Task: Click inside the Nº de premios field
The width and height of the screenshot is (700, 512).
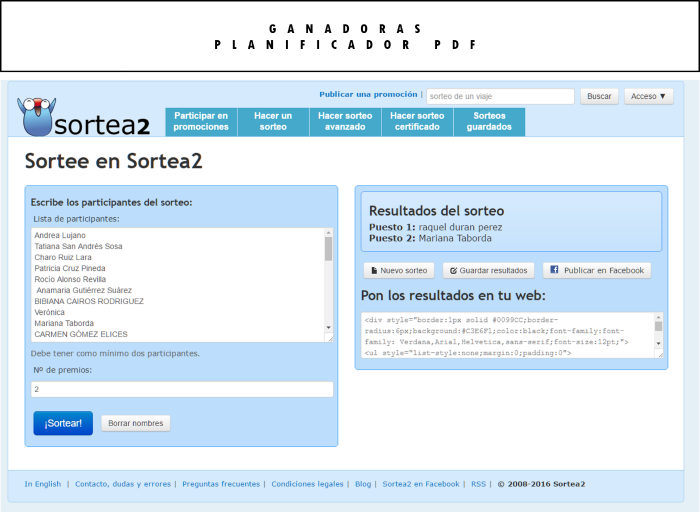Action: tap(182, 389)
